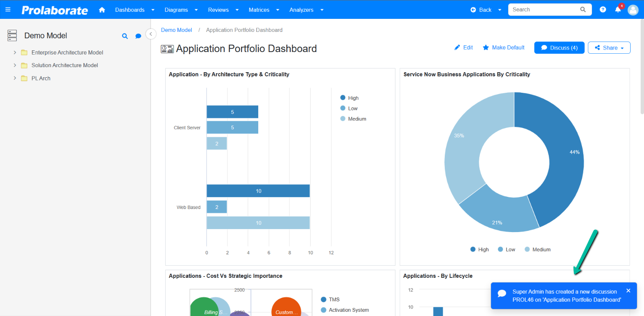The width and height of the screenshot is (644, 316).
Task: Open the Enterprise Architecture Model folder label
Action: [67, 52]
